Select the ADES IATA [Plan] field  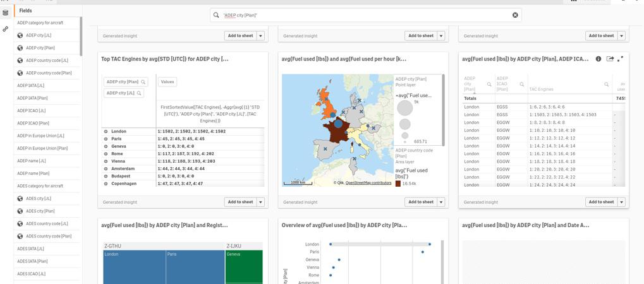(47, 261)
